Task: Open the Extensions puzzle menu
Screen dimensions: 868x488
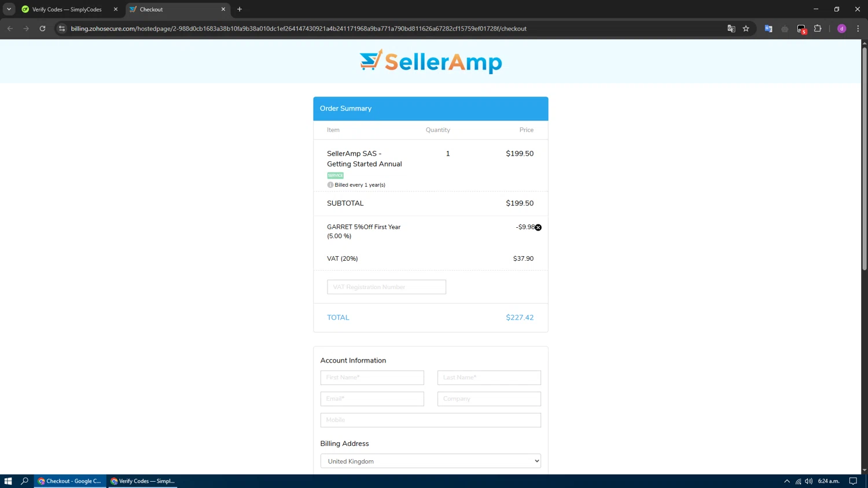Action: [818, 28]
